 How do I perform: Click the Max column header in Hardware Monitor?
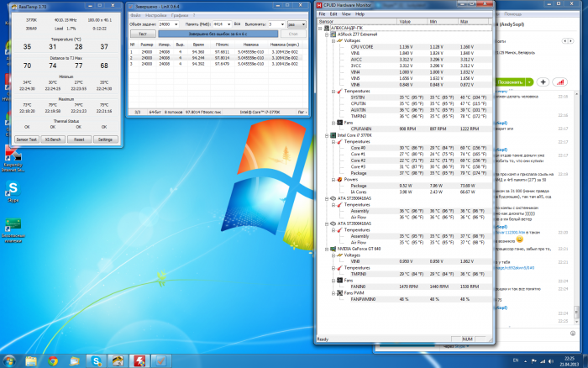473,22
